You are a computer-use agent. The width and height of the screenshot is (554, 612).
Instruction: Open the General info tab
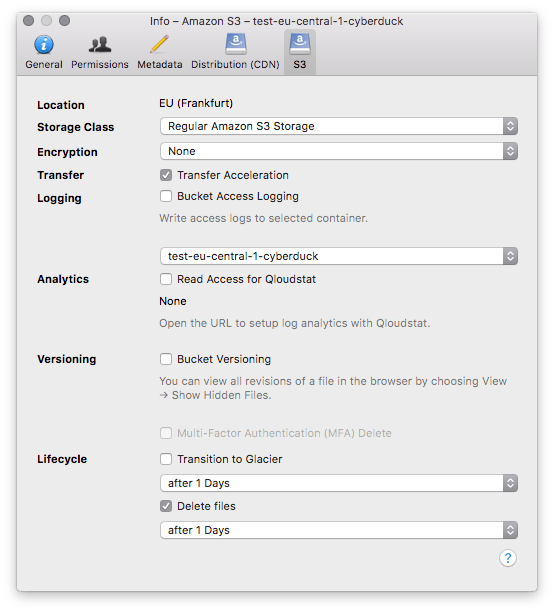44,52
